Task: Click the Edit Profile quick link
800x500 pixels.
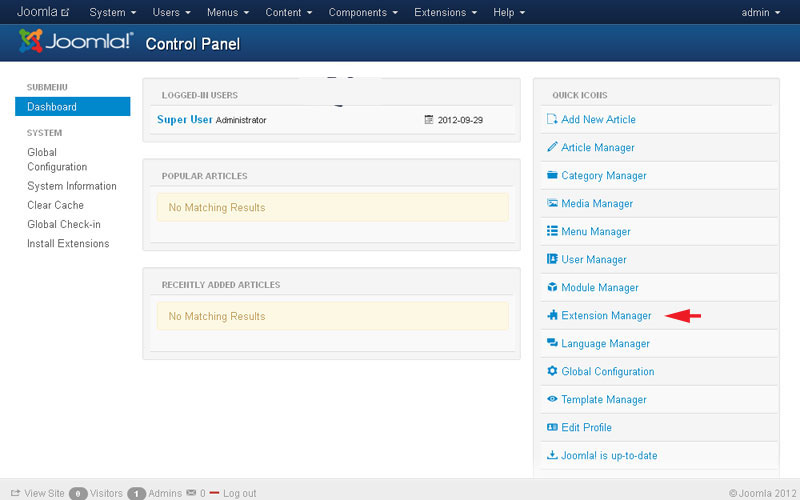Action: 587,428
